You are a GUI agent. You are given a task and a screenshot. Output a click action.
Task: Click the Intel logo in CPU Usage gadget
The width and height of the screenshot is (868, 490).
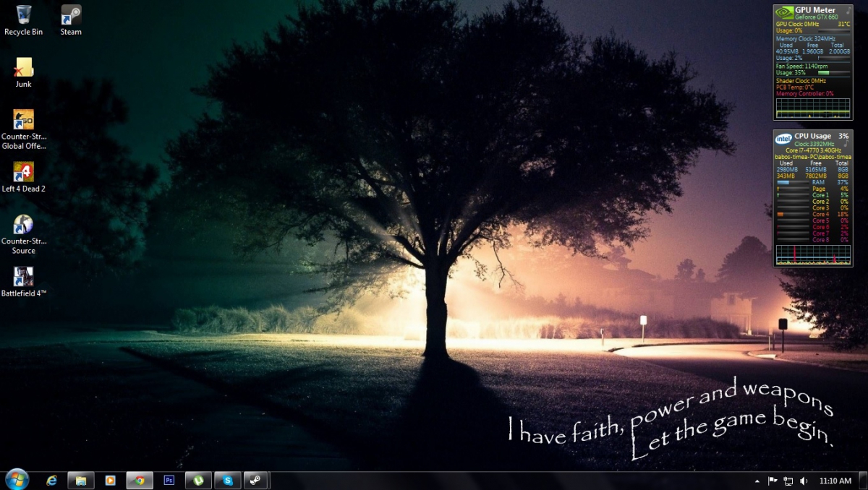(x=783, y=139)
